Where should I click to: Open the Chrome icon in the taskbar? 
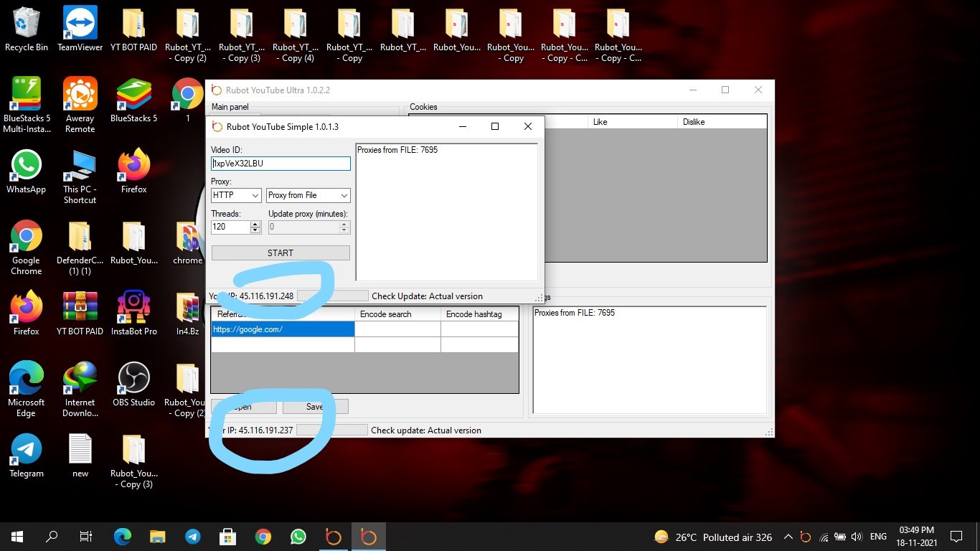coord(263,537)
